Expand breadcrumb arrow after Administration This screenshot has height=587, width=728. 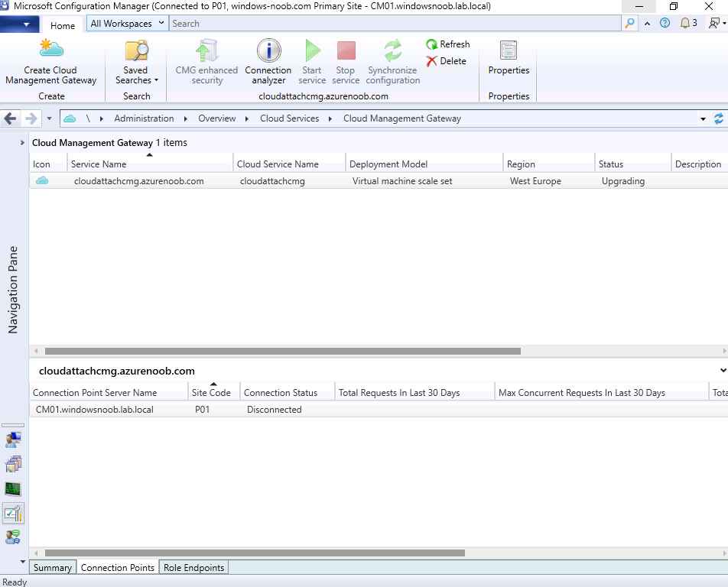click(185, 118)
